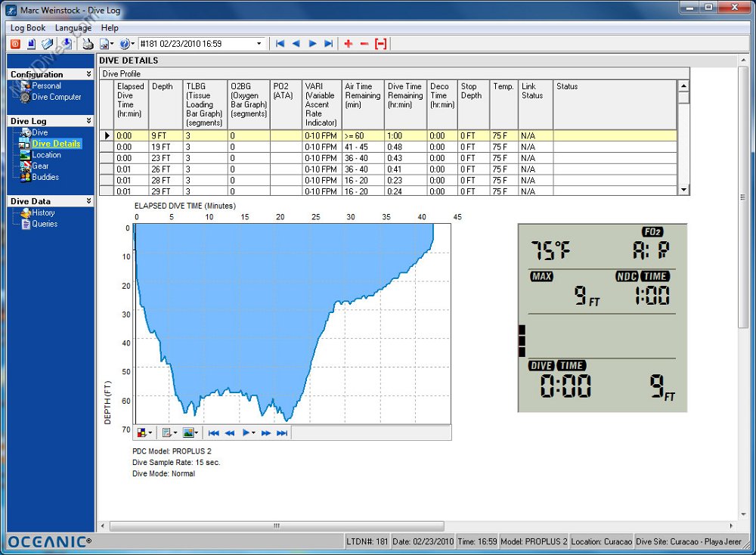The width and height of the screenshot is (756, 555).
Task: Click the blue question mark help icon
Action: (x=125, y=44)
